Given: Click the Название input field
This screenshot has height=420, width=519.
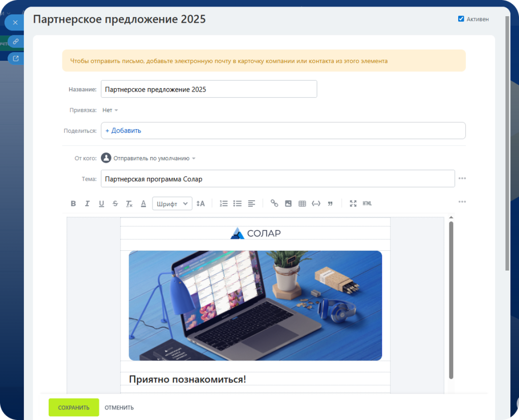Looking at the screenshot, I should pyautogui.click(x=209, y=89).
